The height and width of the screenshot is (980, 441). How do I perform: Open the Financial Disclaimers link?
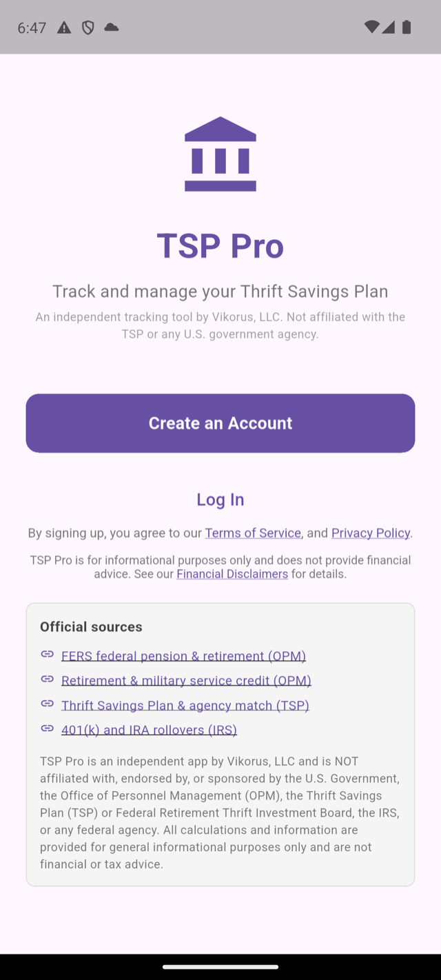[232, 573]
